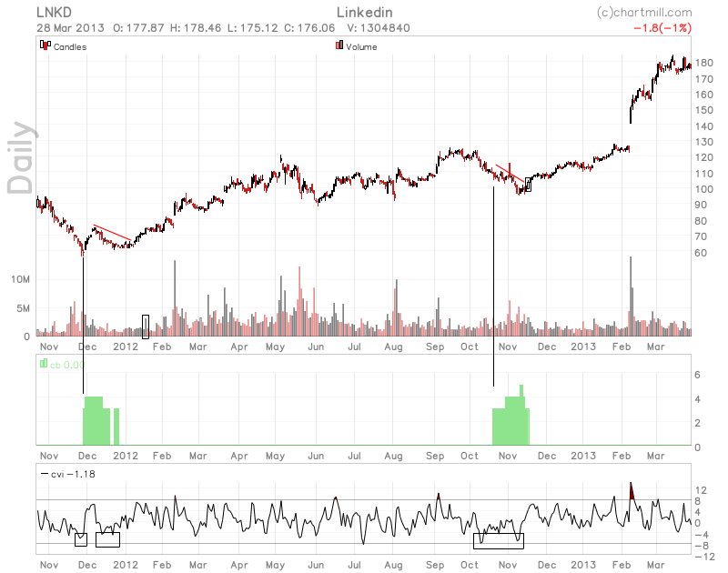Screen dimensions: 728x573
Task: Click the 60 price axis label
Action: [x=701, y=253]
